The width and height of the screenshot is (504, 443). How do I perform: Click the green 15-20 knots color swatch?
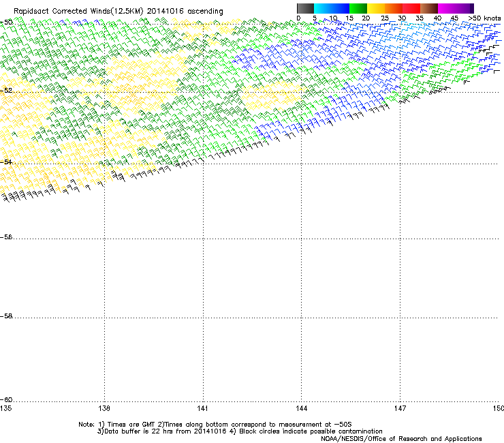[x=358, y=8]
